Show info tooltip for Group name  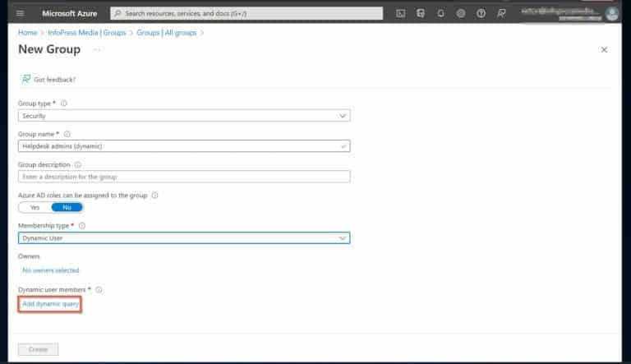tap(67, 134)
